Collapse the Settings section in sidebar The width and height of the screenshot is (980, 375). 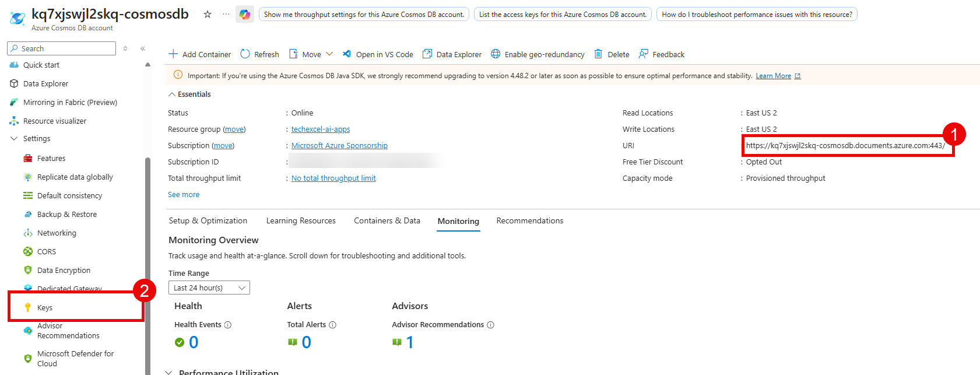click(x=14, y=138)
